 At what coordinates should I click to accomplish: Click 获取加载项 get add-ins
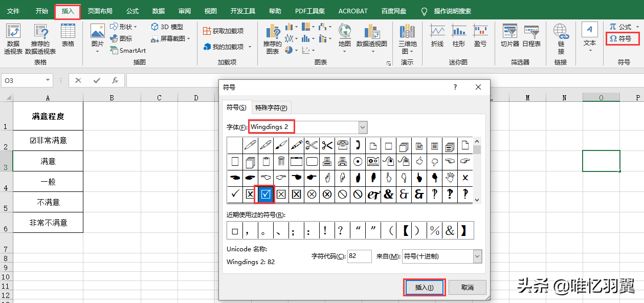(x=223, y=31)
